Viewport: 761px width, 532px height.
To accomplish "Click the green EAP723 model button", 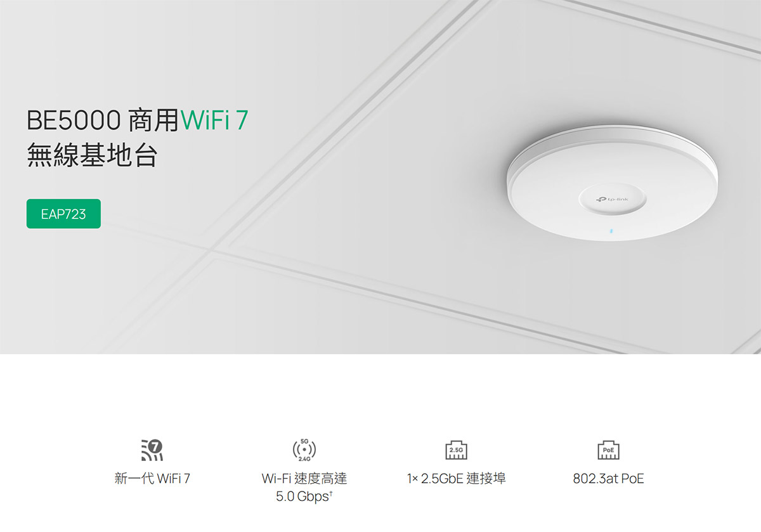I will [x=63, y=214].
